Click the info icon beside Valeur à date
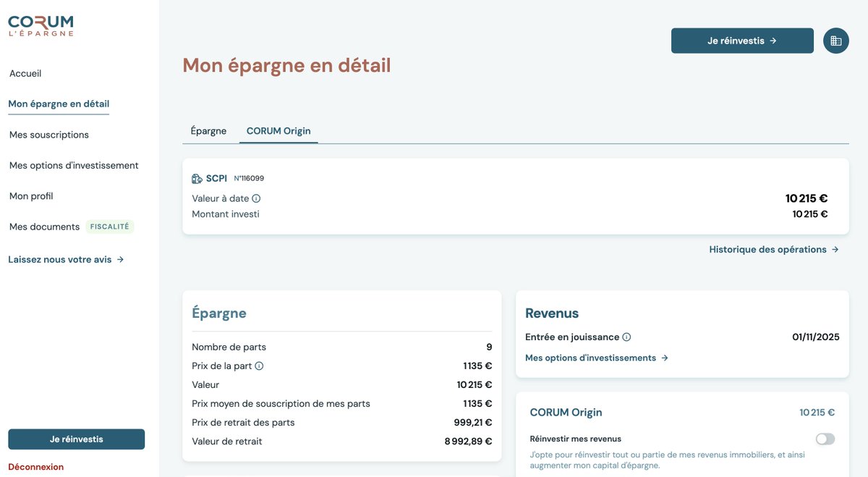Screen dimensions: 868x477 [x=256, y=198]
